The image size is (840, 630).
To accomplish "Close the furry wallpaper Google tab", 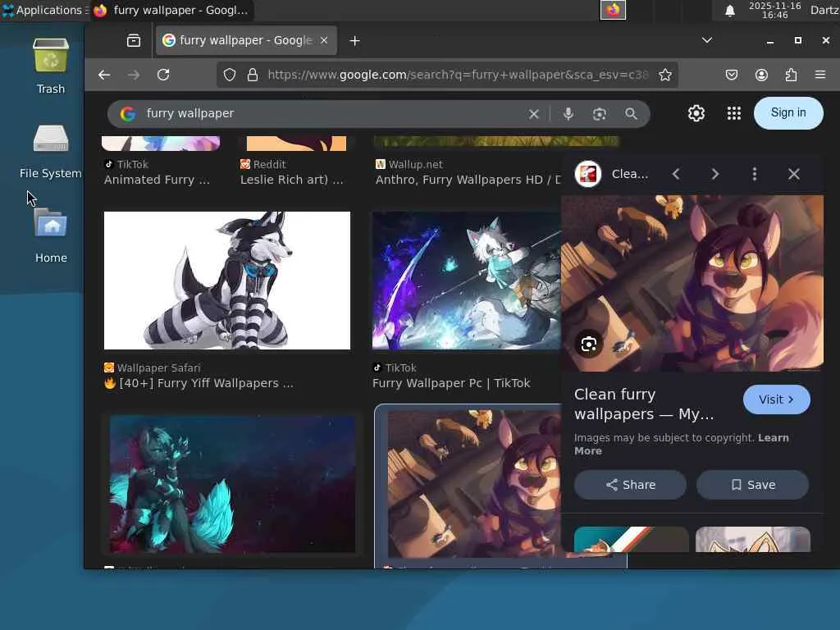I will point(324,41).
